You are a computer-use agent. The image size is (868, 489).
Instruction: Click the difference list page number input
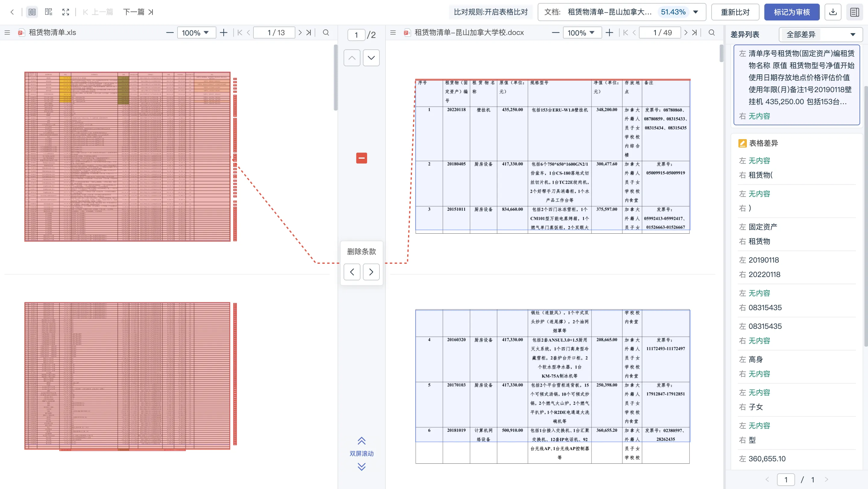pos(786,480)
